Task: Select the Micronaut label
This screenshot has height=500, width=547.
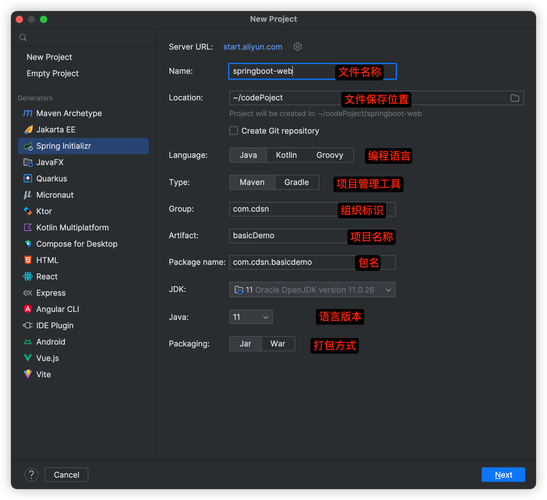Action: 55,195
